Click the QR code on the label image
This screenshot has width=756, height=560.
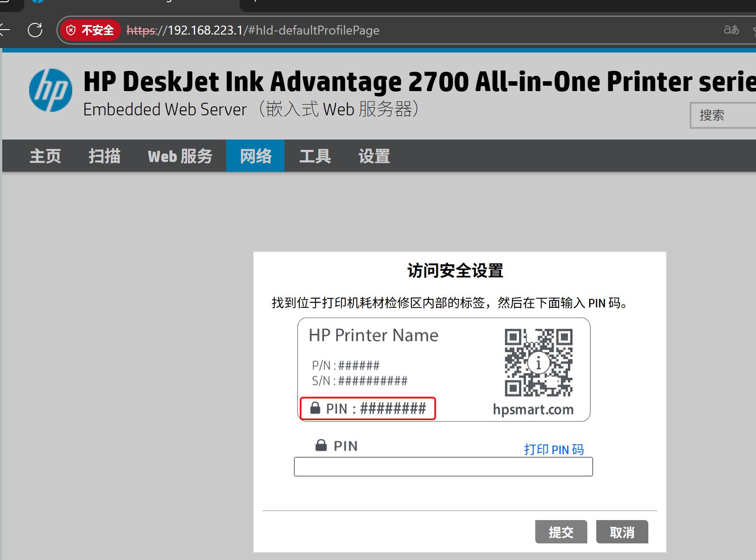[x=538, y=363]
